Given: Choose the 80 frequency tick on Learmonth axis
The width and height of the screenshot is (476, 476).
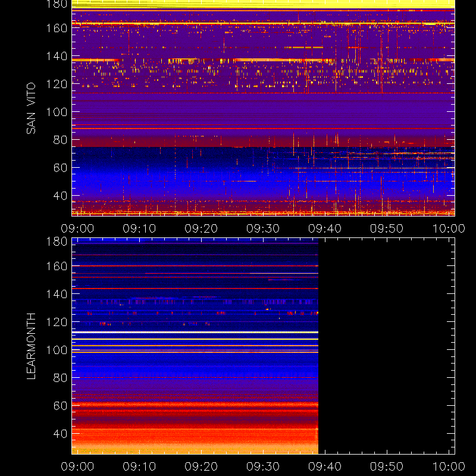Looking at the screenshot, I should click(x=61, y=378).
